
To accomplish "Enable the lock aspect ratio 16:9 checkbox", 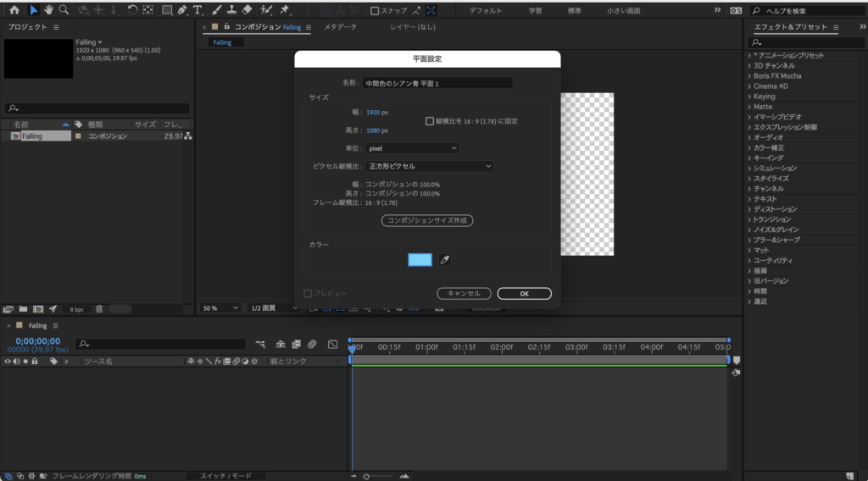I will [430, 121].
